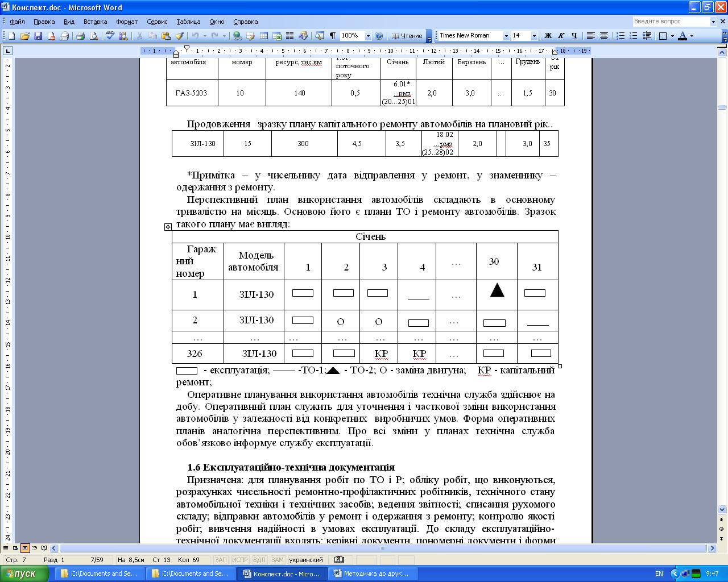The width and height of the screenshot is (728, 582).
Task: Center align the text
Action: (x=604, y=36)
